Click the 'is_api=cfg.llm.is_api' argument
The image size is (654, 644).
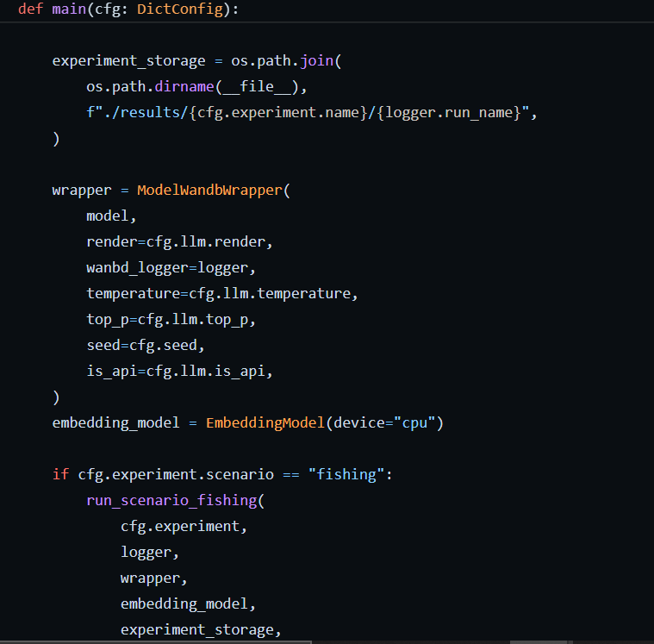[x=176, y=372]
